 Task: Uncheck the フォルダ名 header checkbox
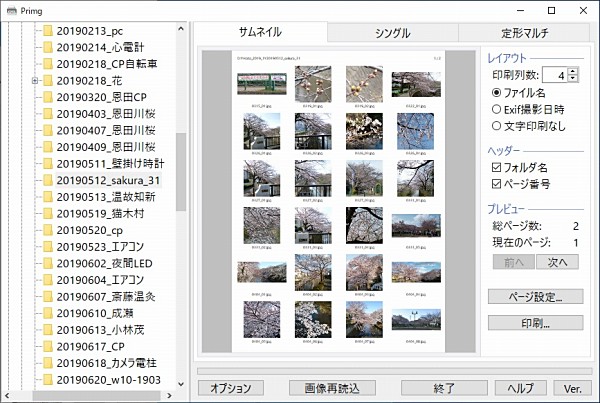[x=496, y=167]
